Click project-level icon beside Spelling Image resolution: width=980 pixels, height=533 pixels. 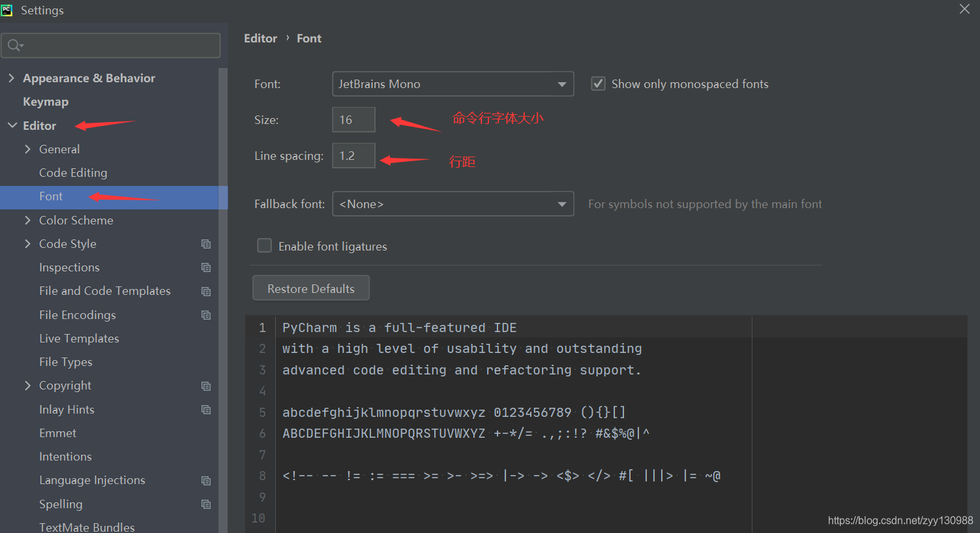point(206,504)
